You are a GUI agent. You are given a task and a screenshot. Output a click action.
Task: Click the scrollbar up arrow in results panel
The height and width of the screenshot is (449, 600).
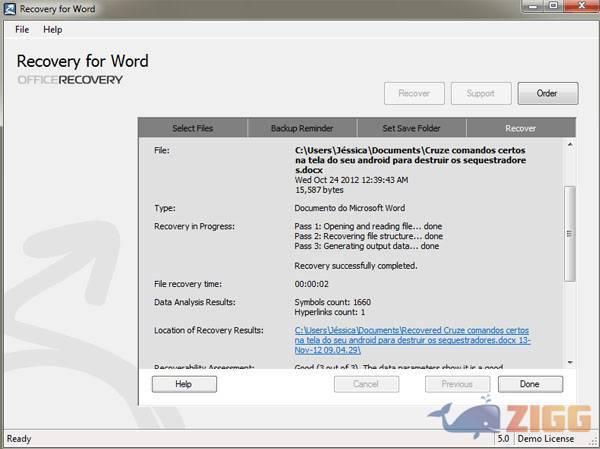[570, 146]
